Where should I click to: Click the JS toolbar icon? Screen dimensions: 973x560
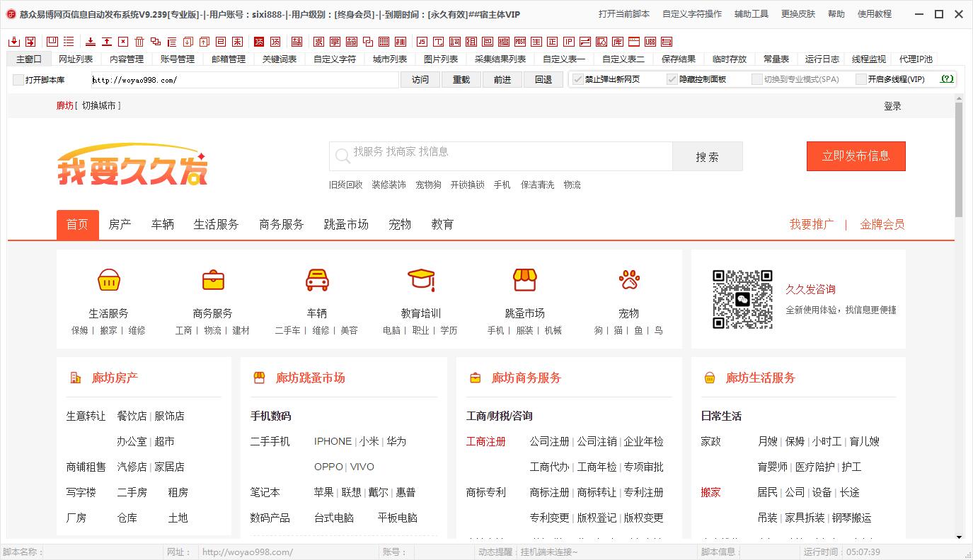(x=421, y=42)
